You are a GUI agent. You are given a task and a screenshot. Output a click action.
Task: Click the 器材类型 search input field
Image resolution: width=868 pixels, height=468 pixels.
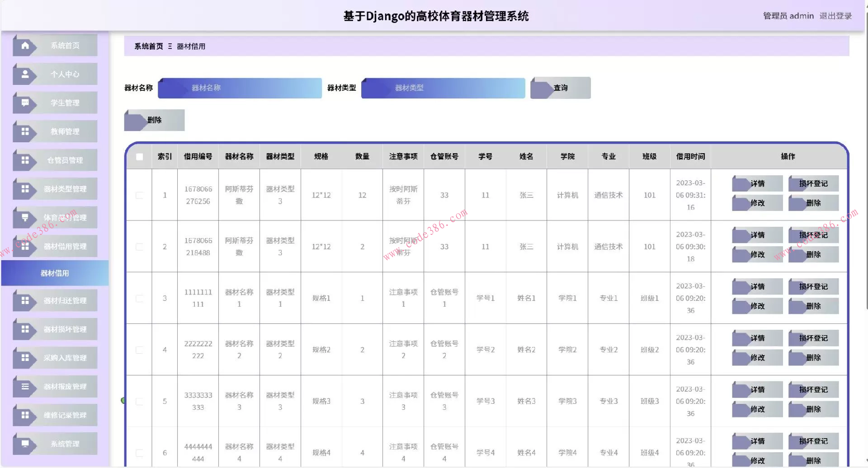point(443,88)
